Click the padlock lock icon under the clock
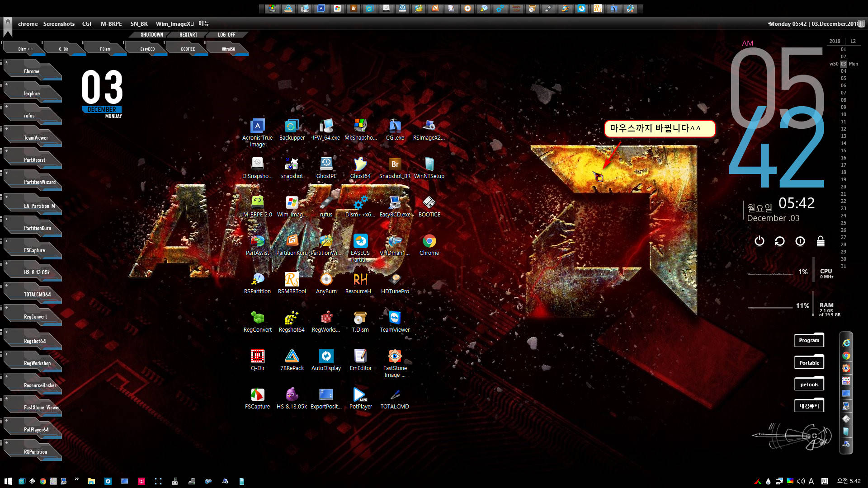868x488 pixels. pos(821,241)
